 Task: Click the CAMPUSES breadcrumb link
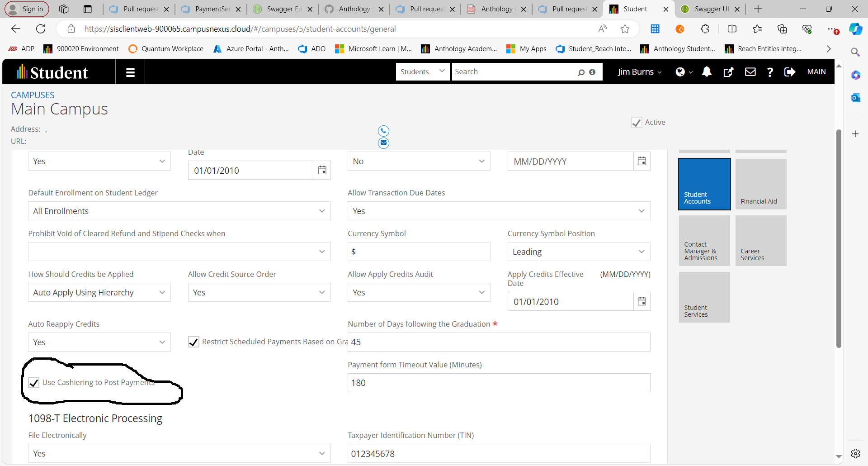point(33,95)
